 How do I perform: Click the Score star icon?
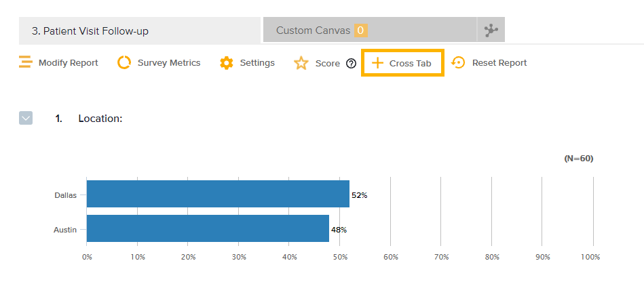pyautogui.click(x=301, y=64)
